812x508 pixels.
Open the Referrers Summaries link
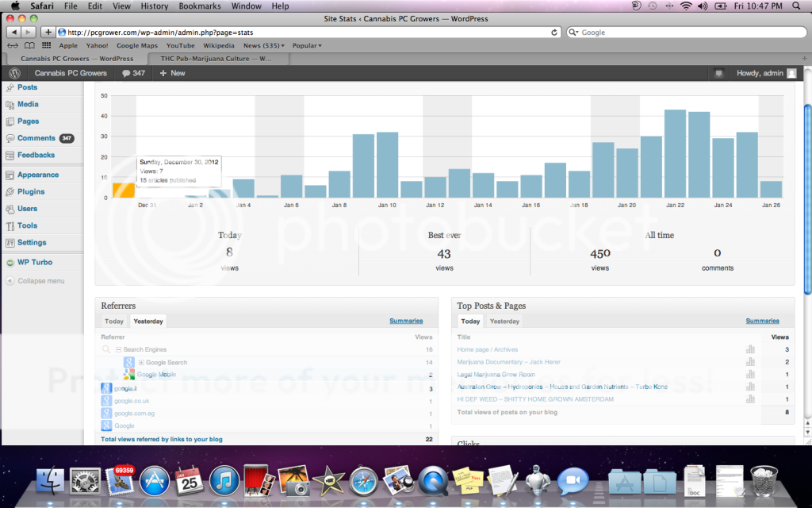pyautogui.click(x=406, y=321)
